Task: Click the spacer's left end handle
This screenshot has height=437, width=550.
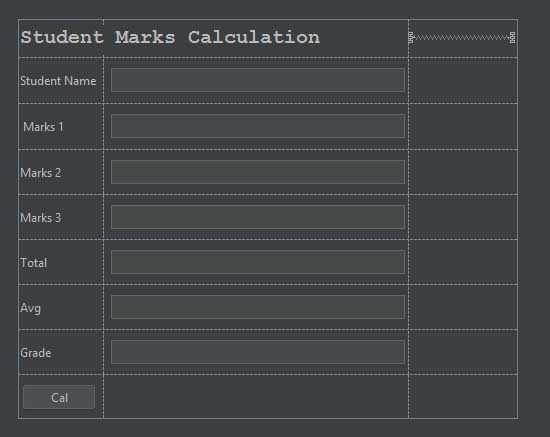Action: coord(411,37)
